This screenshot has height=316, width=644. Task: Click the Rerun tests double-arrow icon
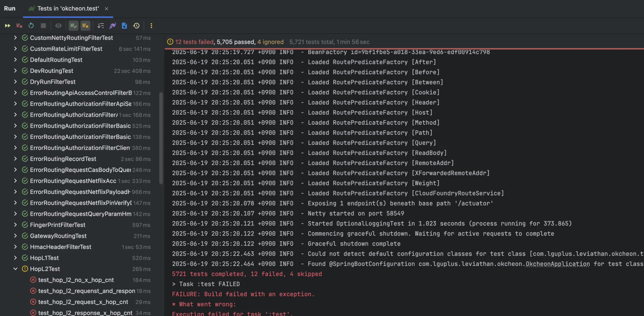7,26
